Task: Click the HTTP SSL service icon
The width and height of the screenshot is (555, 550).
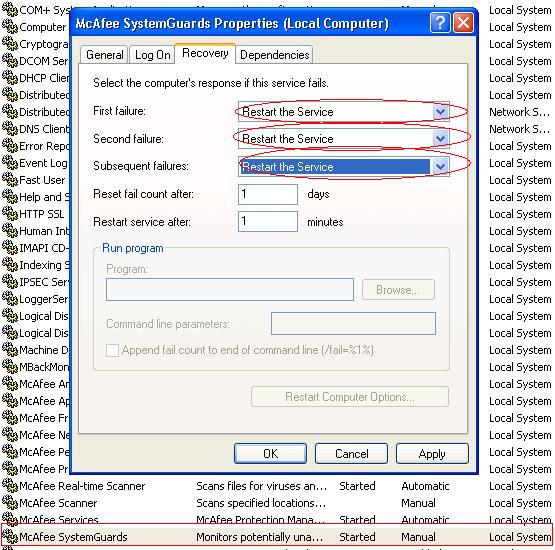Action: tap(10, 214)
